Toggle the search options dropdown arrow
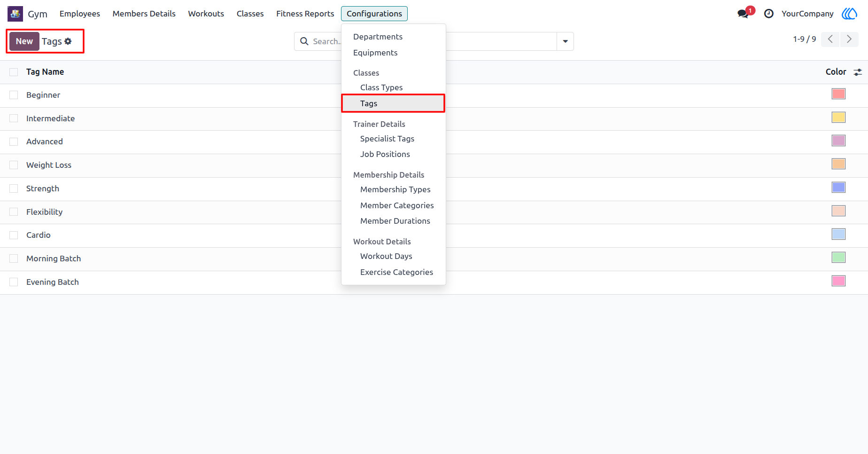The height and width of the screenshot is (454, 868). pyautogui.click(x=565, y=41)
